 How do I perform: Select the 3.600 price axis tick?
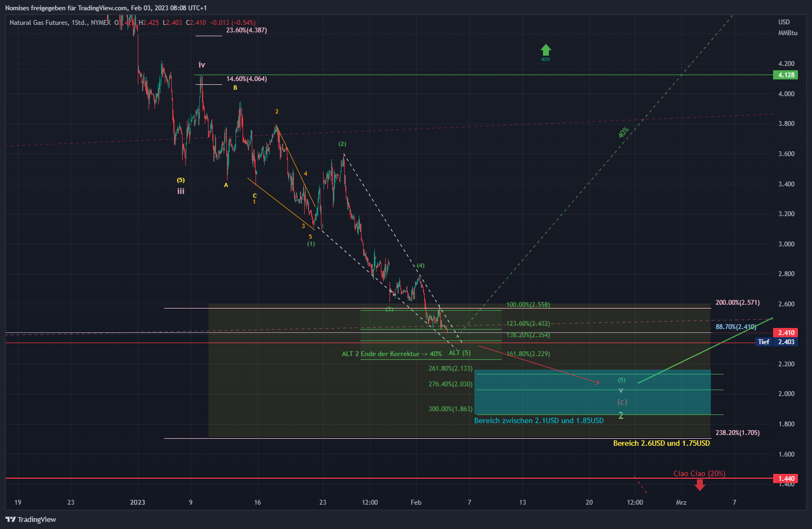(x=786, y=154)
